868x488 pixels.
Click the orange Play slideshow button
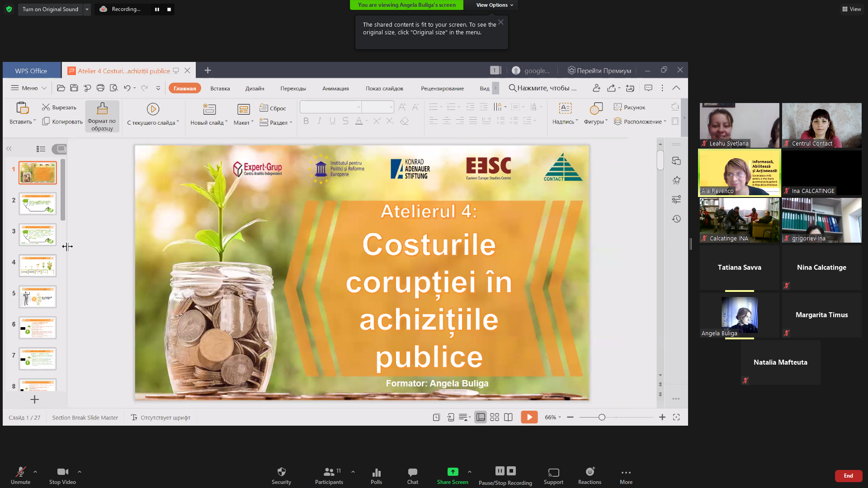(529, 417)
